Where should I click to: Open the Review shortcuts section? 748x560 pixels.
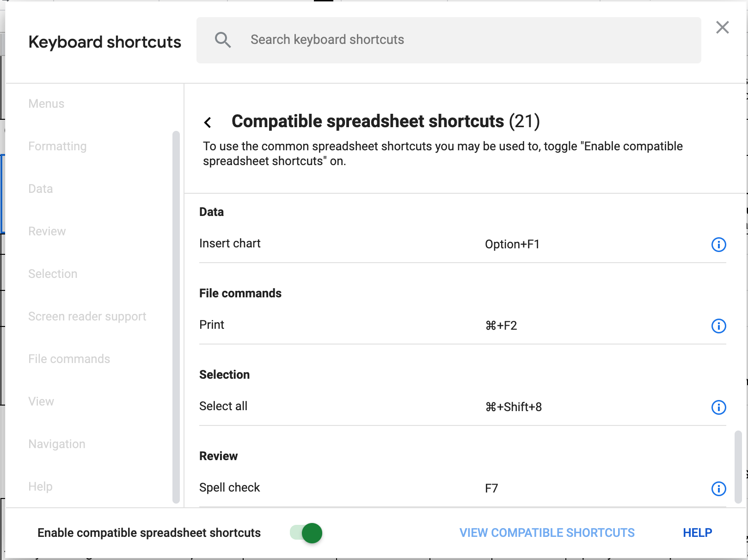tap(47, 231)
